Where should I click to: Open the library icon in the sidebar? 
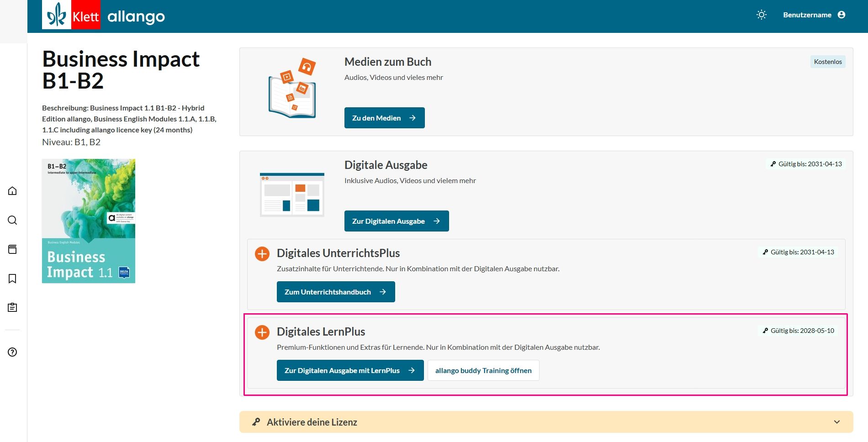(12, 249)
